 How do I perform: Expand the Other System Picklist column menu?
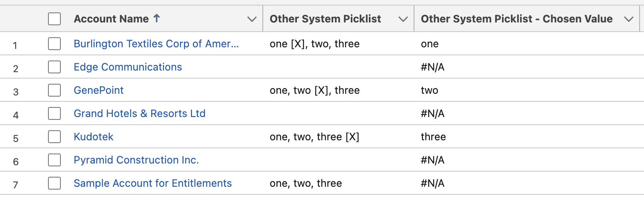click(403, 19)
